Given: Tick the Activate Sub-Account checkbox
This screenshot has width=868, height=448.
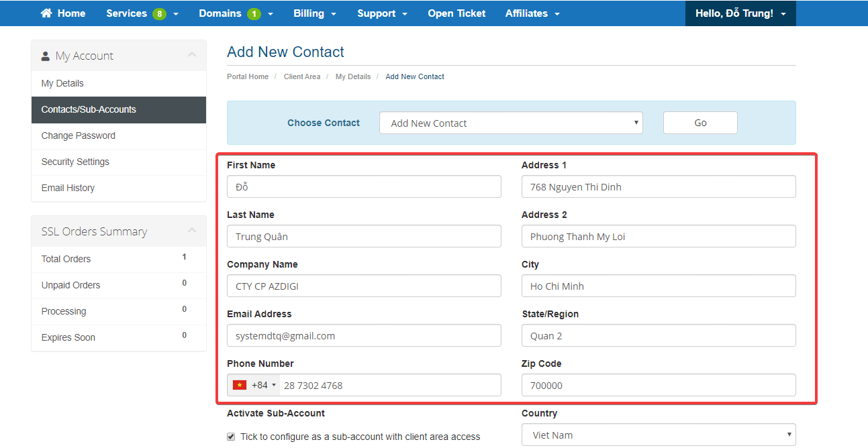Looking at the screenshot, I should coord(232,437).
